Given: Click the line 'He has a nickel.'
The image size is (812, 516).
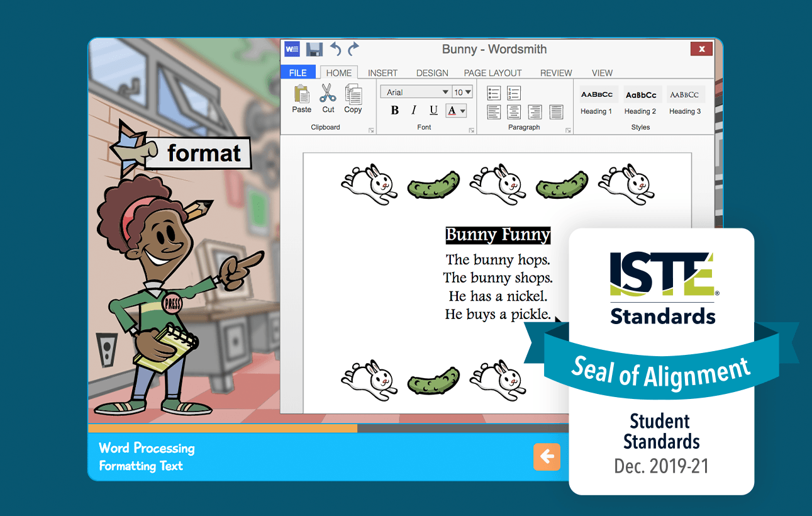Looking at the screenshot, I should pos(498,296).
